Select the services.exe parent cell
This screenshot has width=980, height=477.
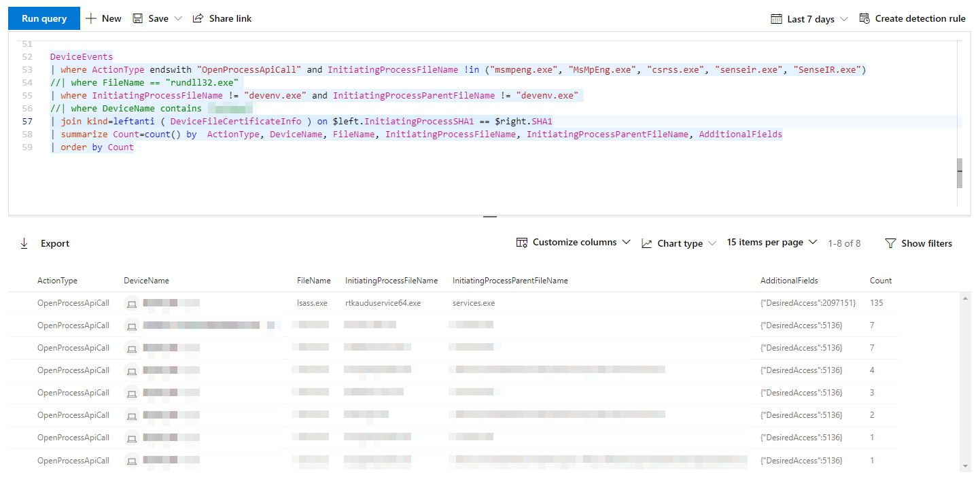(x=474, y=303)
